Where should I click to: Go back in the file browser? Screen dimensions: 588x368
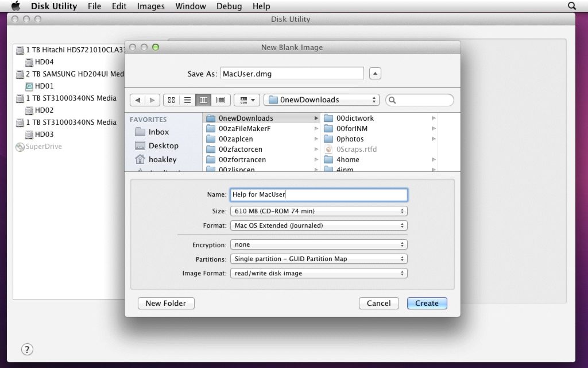tap(138, 100)
